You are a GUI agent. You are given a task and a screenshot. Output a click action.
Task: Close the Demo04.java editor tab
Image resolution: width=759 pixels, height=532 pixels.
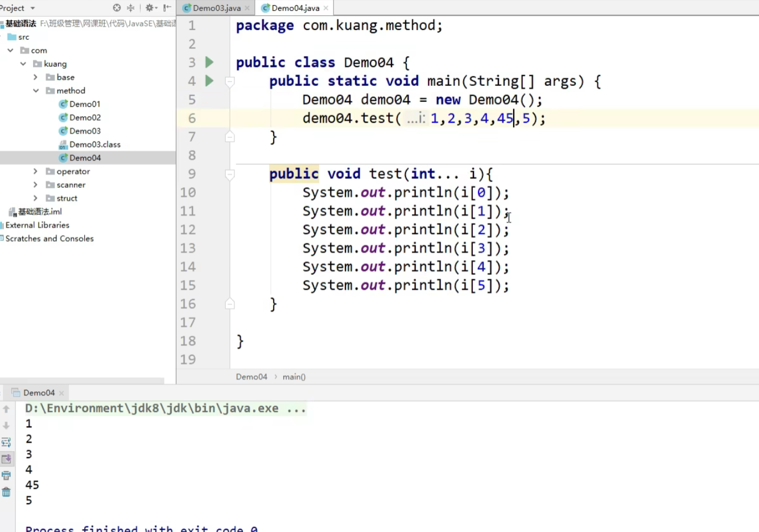pyautogui.click(x=326, y=8)
